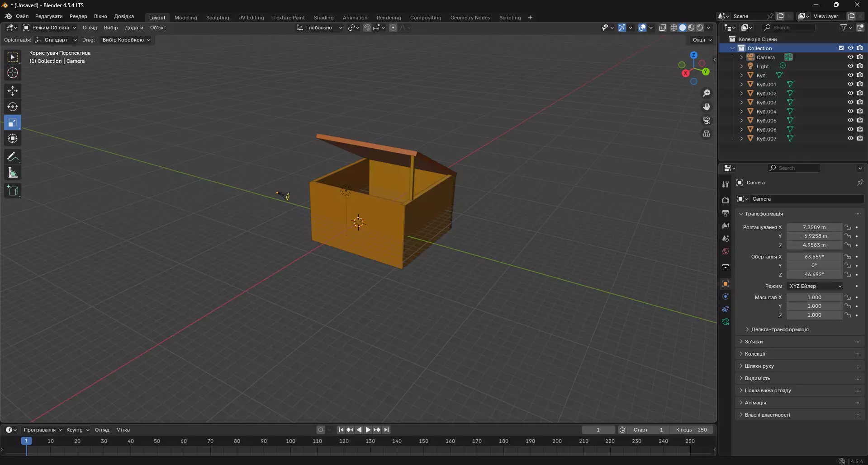
Task: Select the Transform tool
Action: tap(13, 138)
